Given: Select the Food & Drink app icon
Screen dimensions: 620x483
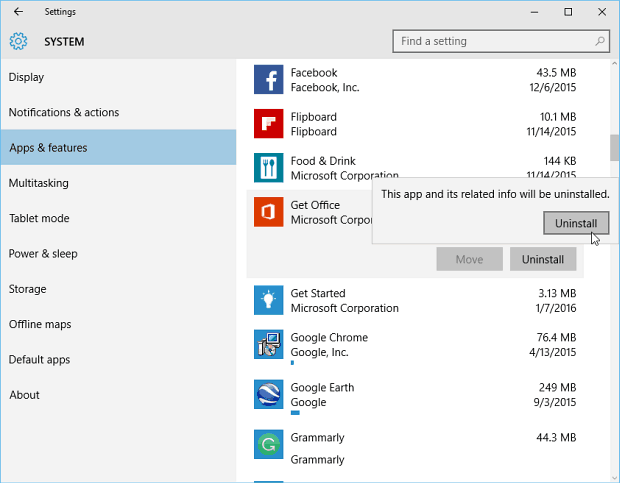Looking at the screenshot, I should tap(268, 168).
